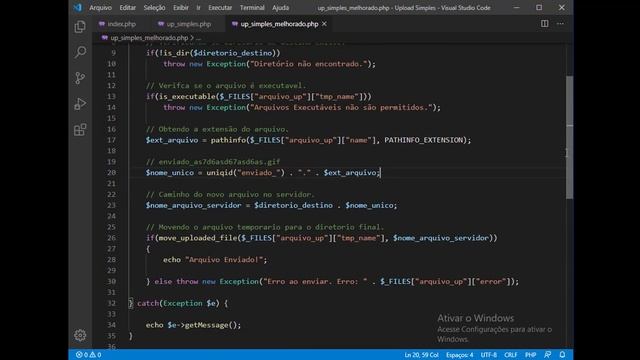Click the feedback icon in status bar

[548, 355]
